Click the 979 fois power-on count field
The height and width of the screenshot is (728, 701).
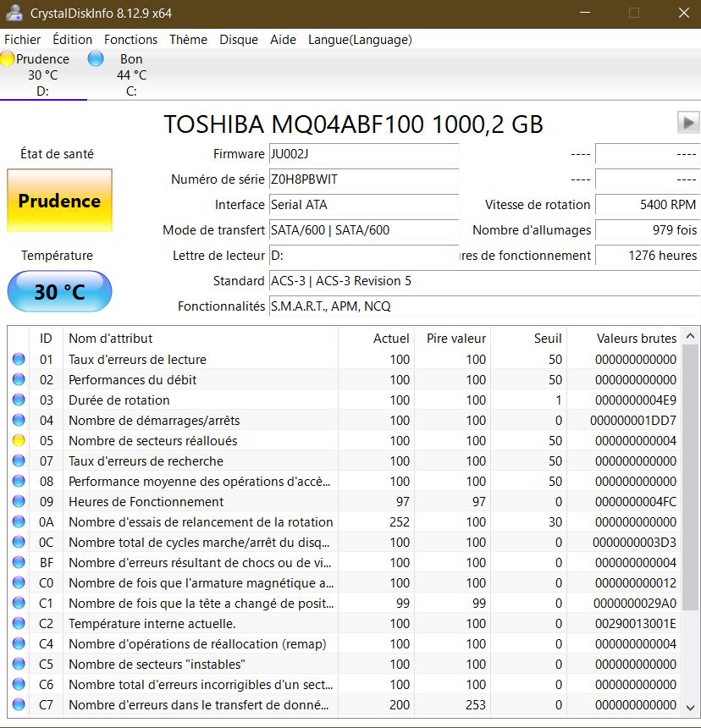click(647, 230)
